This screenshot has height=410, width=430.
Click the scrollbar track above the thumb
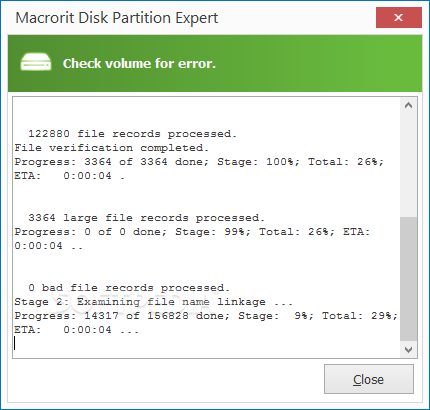click(x=408, y=165)
